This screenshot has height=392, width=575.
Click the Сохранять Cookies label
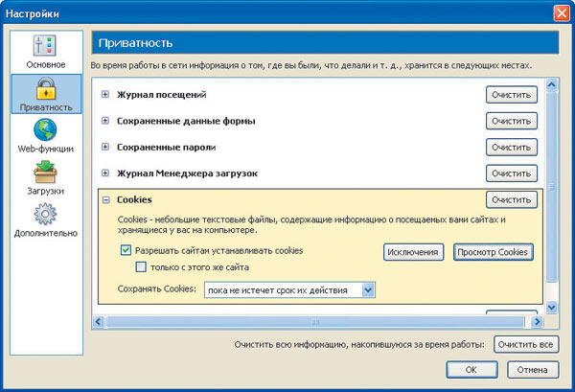pos(156,288)
